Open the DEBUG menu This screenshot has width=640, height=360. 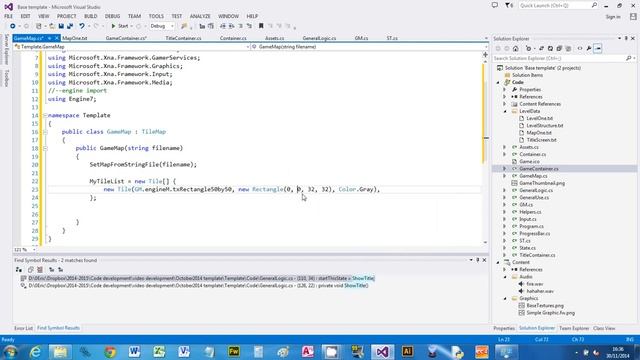tap(112, 16)
